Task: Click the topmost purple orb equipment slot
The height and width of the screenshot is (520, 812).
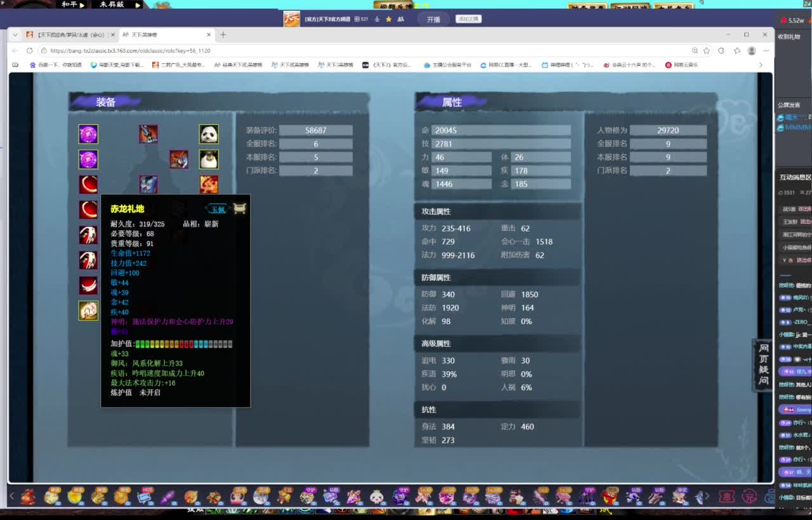Action: (x=88, y=134)
